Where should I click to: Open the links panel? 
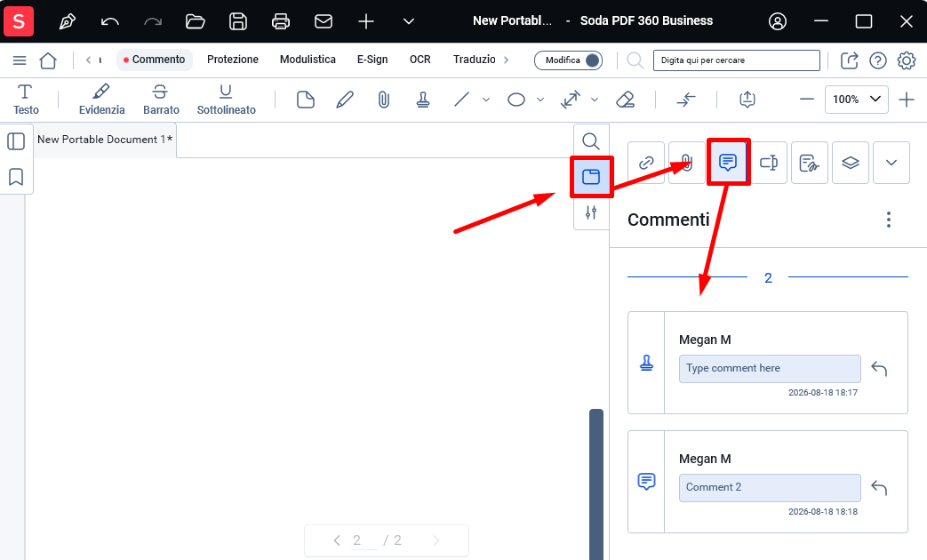pos(646,163)
